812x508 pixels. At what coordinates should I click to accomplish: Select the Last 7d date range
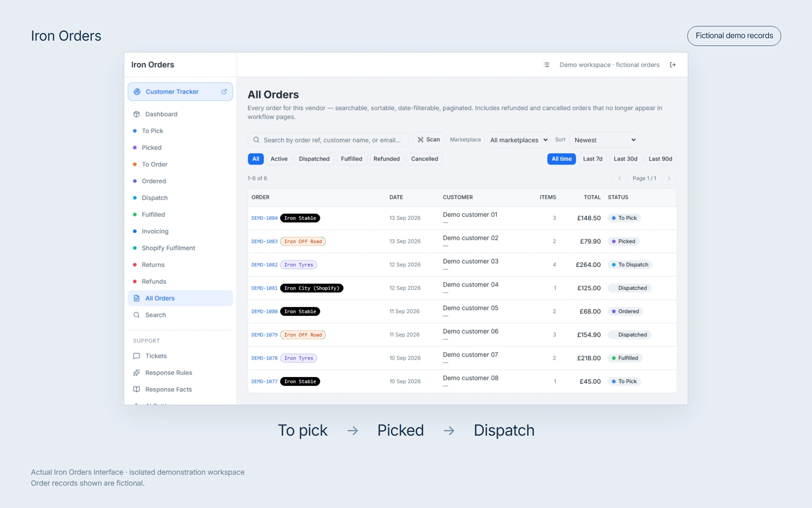(593, 159)
